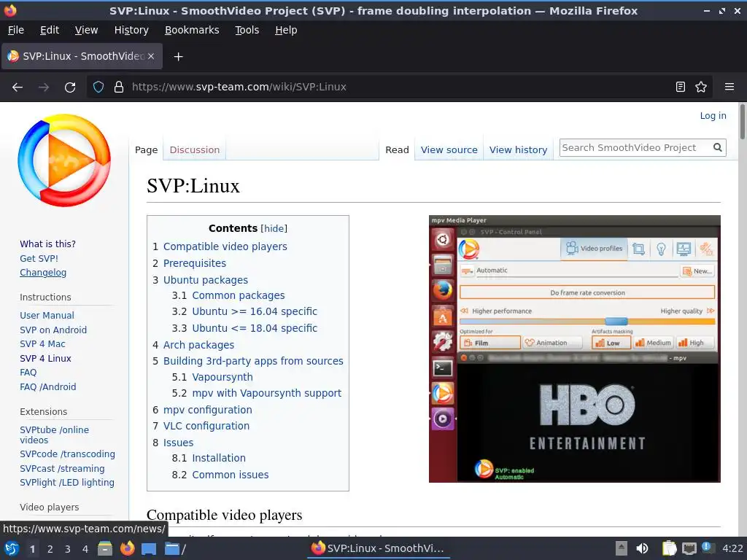Open the View history tab
Image resolution: width=747 pixels, height=560 pixels.
click(x=519, y=150)
